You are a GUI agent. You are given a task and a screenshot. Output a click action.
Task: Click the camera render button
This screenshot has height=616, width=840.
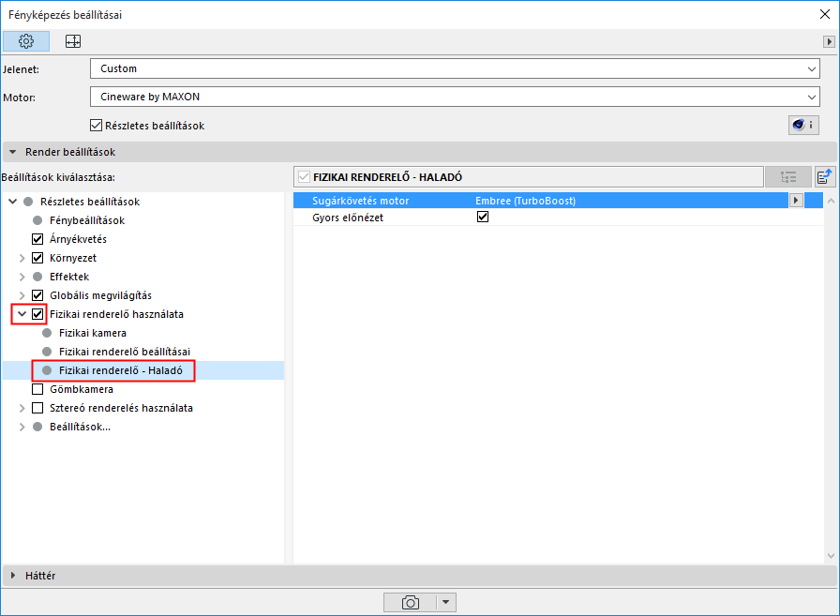pyautogui.click(x=411, y=602)
